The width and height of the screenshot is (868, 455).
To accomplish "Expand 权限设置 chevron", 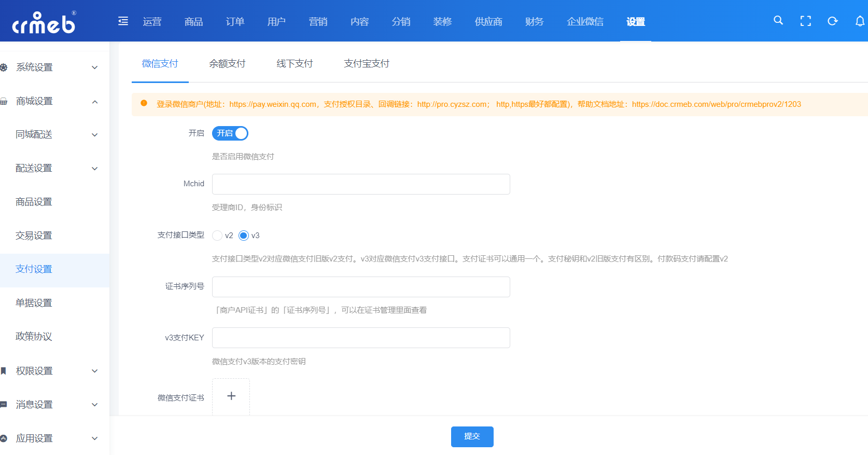I will (x=95, y=371).
